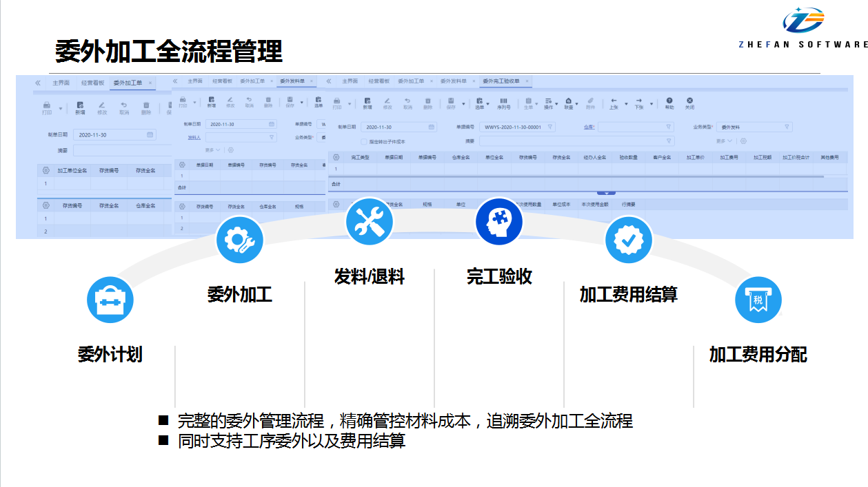The width and height of the screenshot is (868, 487).
Task: Enable the 指定转出子件成本 checkbox
Action: pos(365,141)
